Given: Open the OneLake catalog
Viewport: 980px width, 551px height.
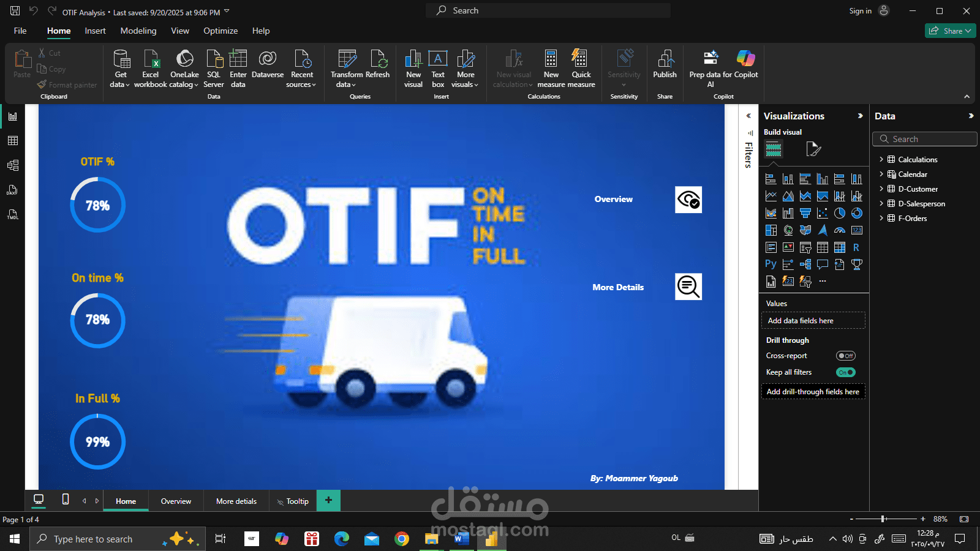Looking at the screenshot, I should [184, 69].
